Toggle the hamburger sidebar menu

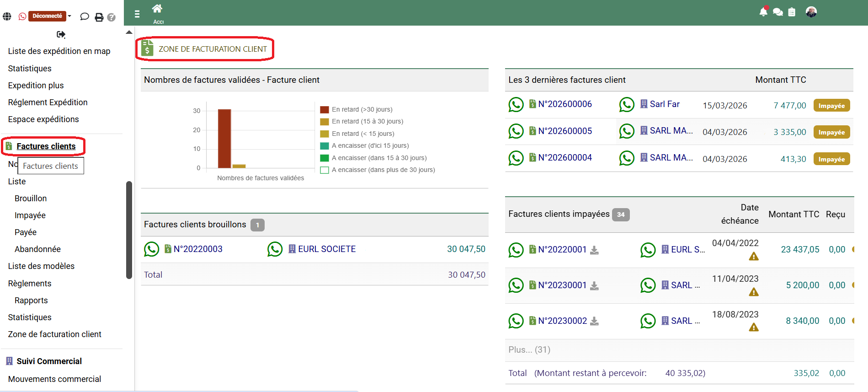(x=137, y=14)
